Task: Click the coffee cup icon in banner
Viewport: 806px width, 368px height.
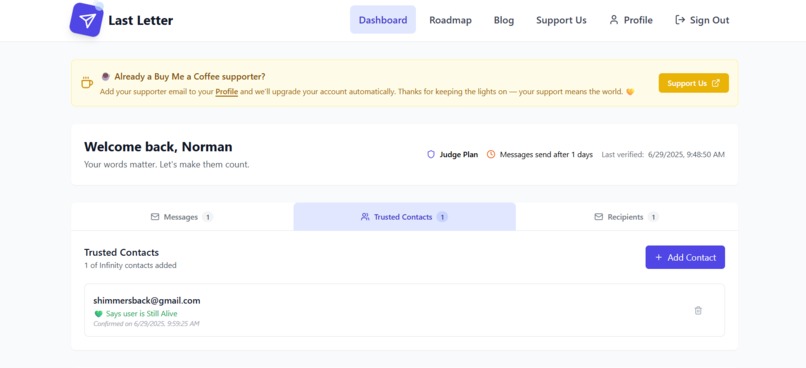Action: (x=87, y=83)
